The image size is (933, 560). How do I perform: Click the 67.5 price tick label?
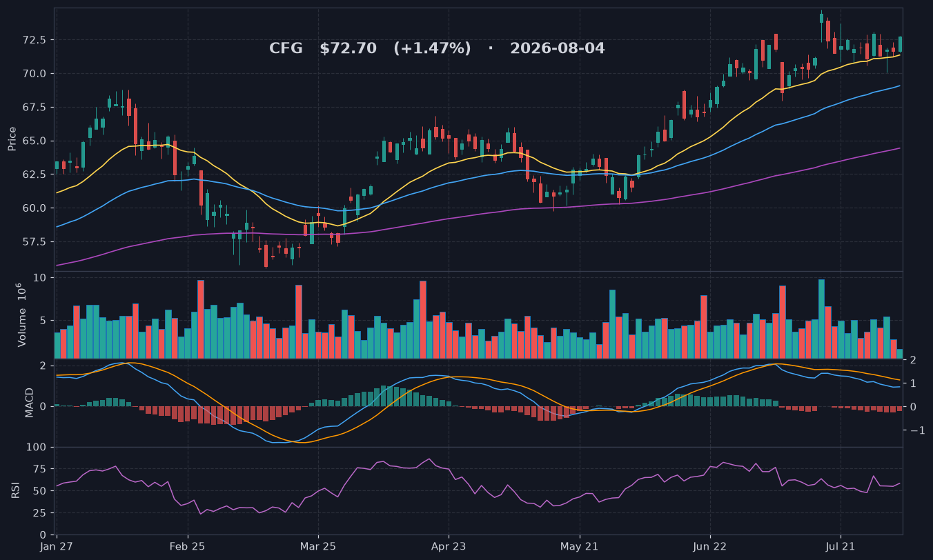35,108
